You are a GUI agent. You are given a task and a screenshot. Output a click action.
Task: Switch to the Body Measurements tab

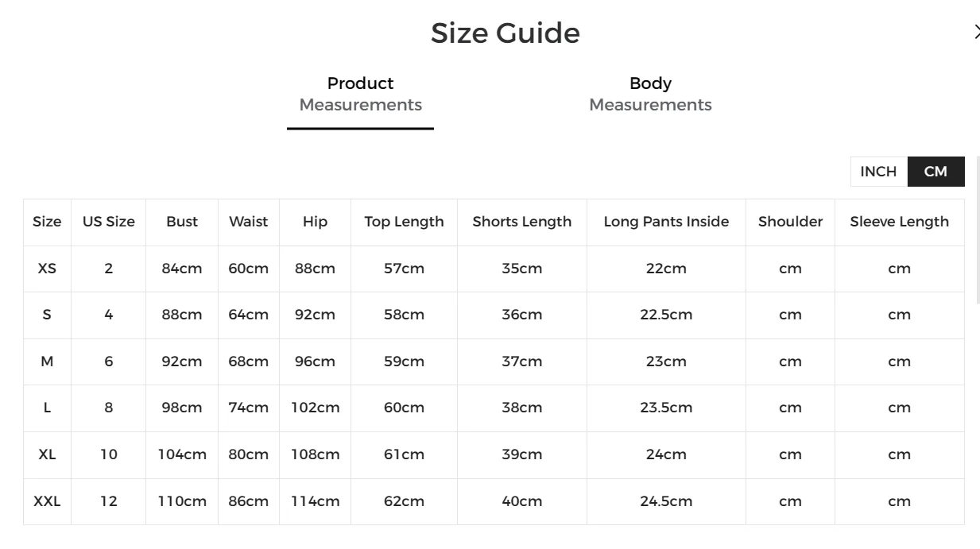[650, 94]
